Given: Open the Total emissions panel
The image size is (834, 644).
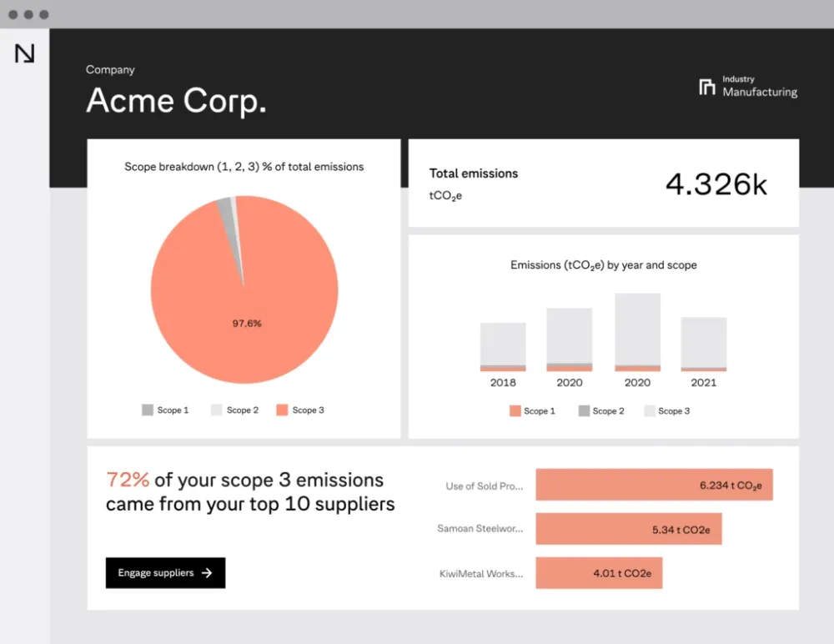Looking at the screenshot, I should point(604,183).
